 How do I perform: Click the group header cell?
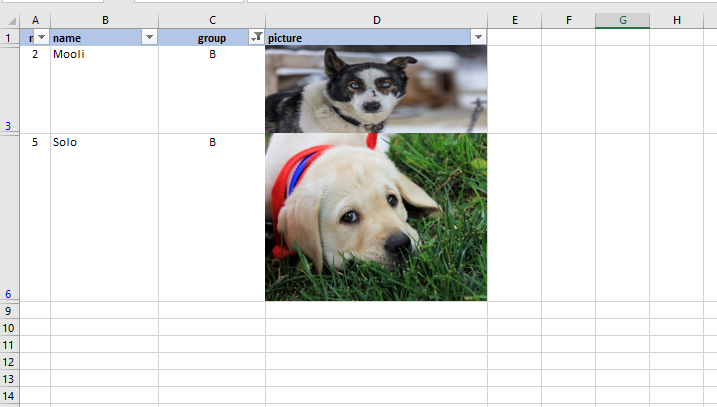[212, 37]
